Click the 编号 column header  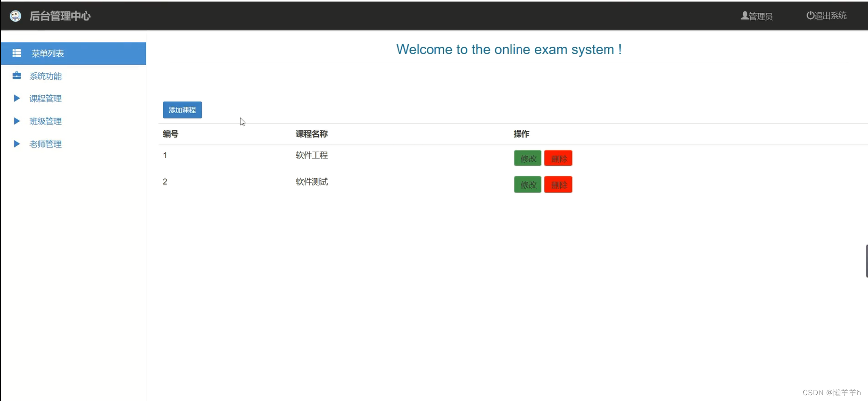tap(171, 134)
